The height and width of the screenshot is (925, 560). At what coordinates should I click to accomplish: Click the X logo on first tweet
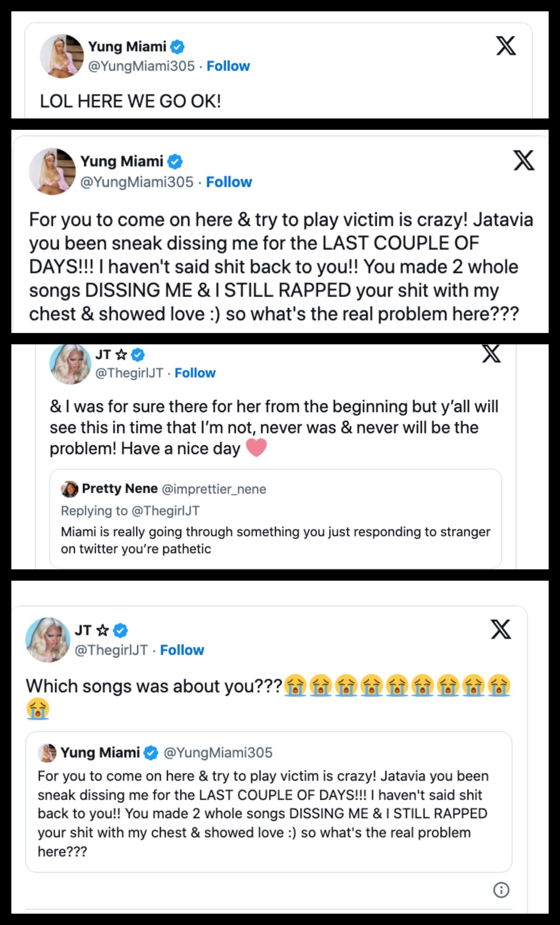tap(505, 46)
